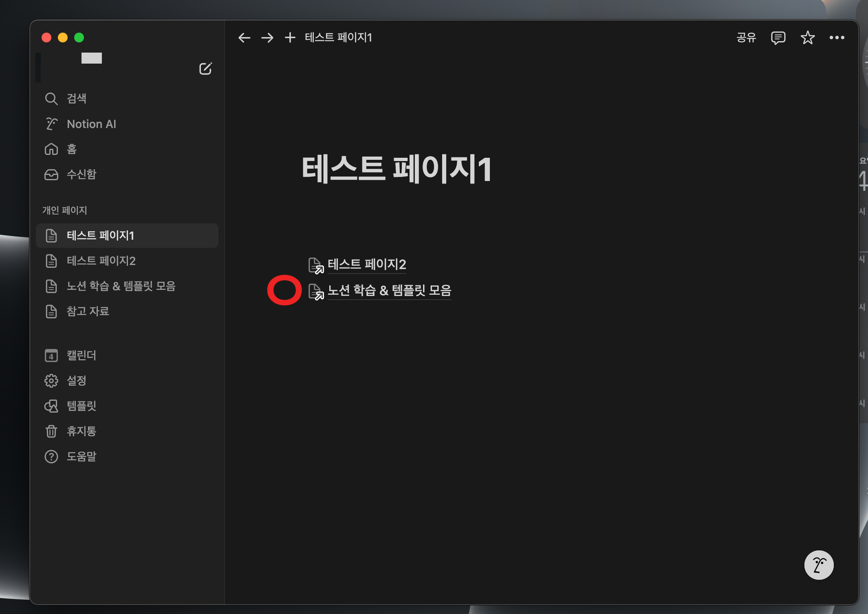This screenshot has height=614, width=868.
Task: Go back with the left arrow
Action: tap(244, 38)
